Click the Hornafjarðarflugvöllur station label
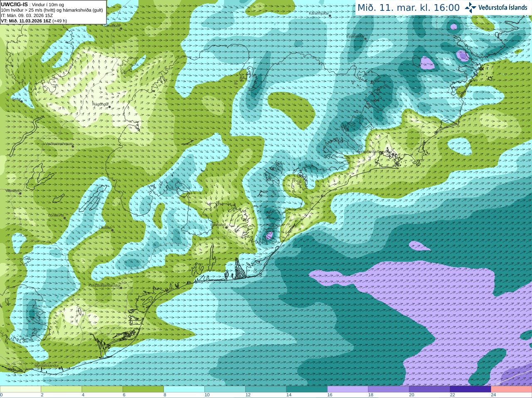Viewport: 532px width, 398px height. [374, 152]
